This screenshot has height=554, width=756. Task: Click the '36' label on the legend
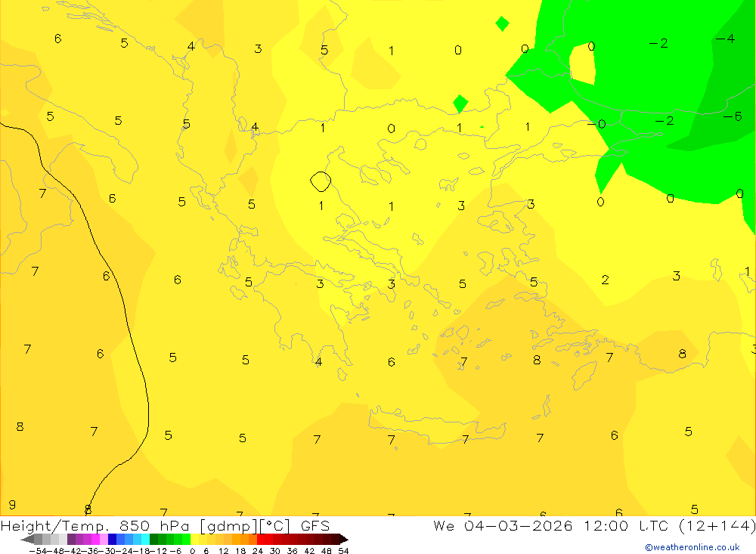point(292,551)
